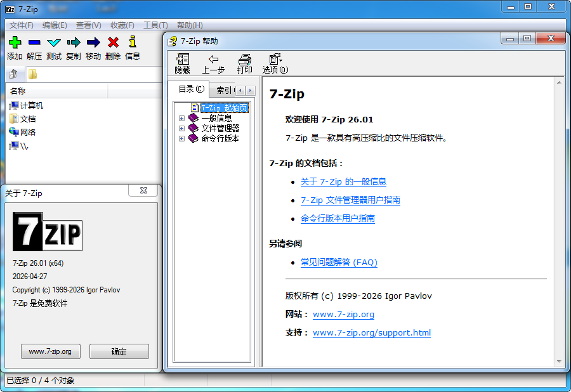Open link 关于 7-Zip 的一般信息
The height and width of the screenshot is (392, 571).
pos(343,181)
